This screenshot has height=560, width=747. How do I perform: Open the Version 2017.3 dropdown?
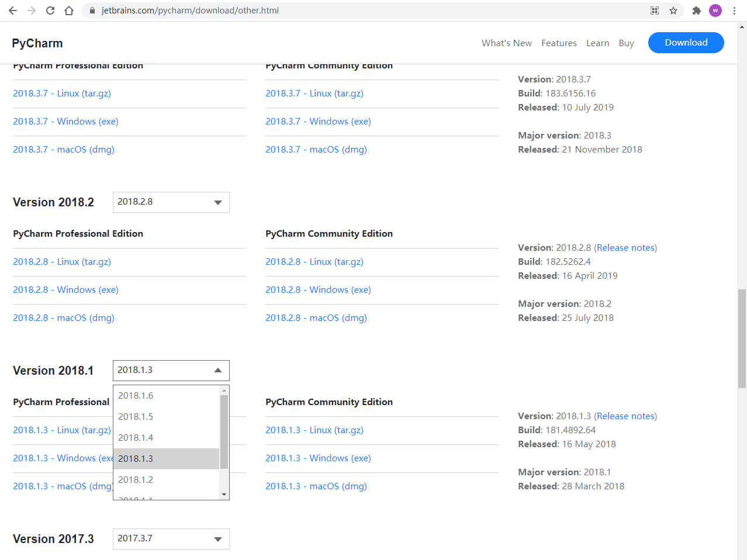[x=171, y=539]
